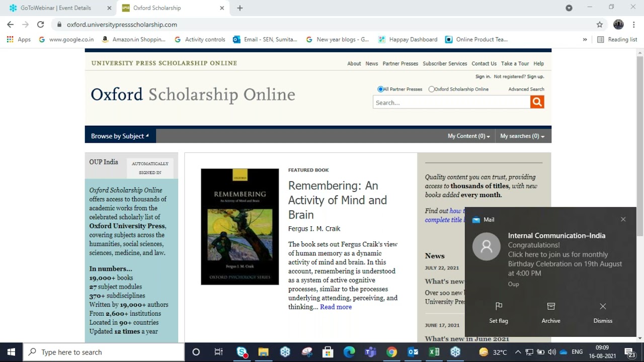Click the Sign in link
644x362 pixels.
pyautogui.click(x=482, y=76)
